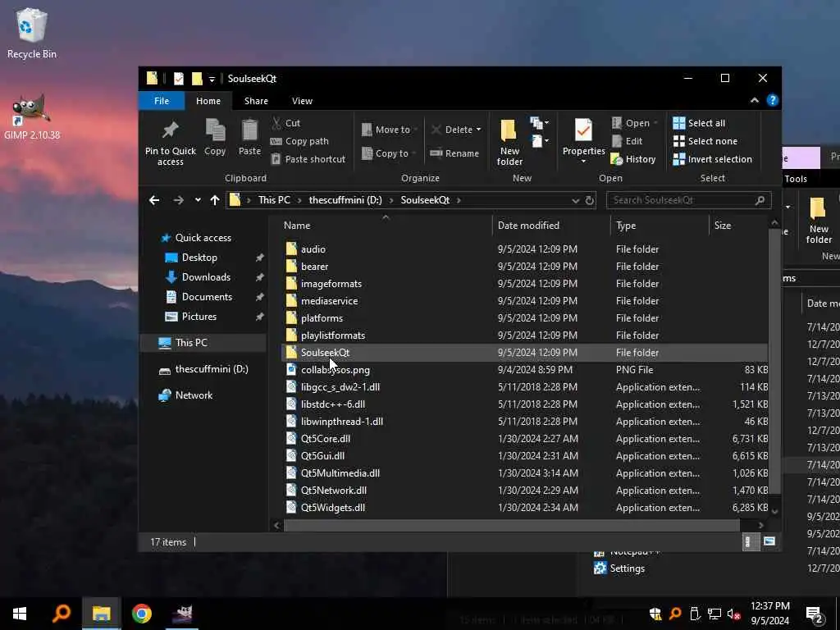Open Google Chrome from taskbar
This screenshot has height=630, width=840.
pos(141,614)
